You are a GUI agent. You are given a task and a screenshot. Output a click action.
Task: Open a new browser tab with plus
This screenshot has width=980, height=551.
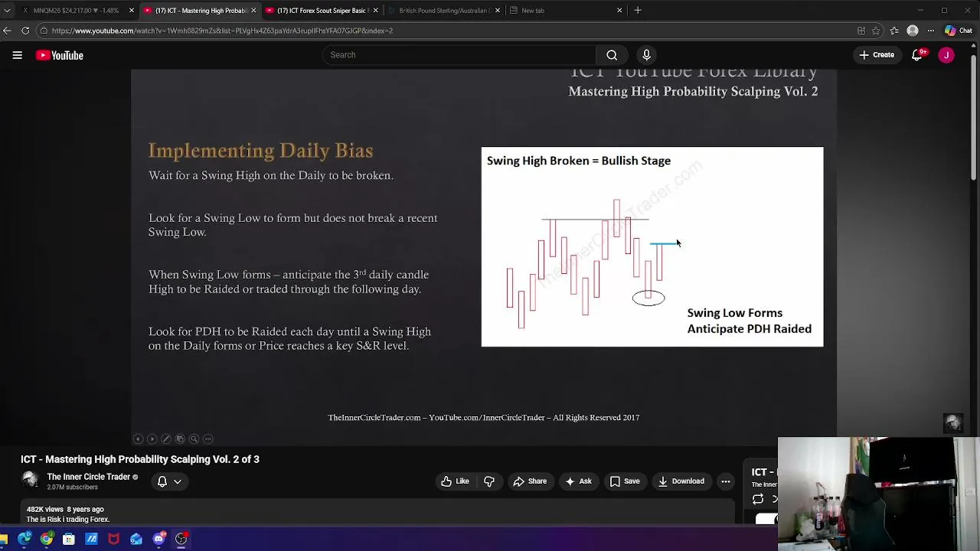[x=638, y=11]
